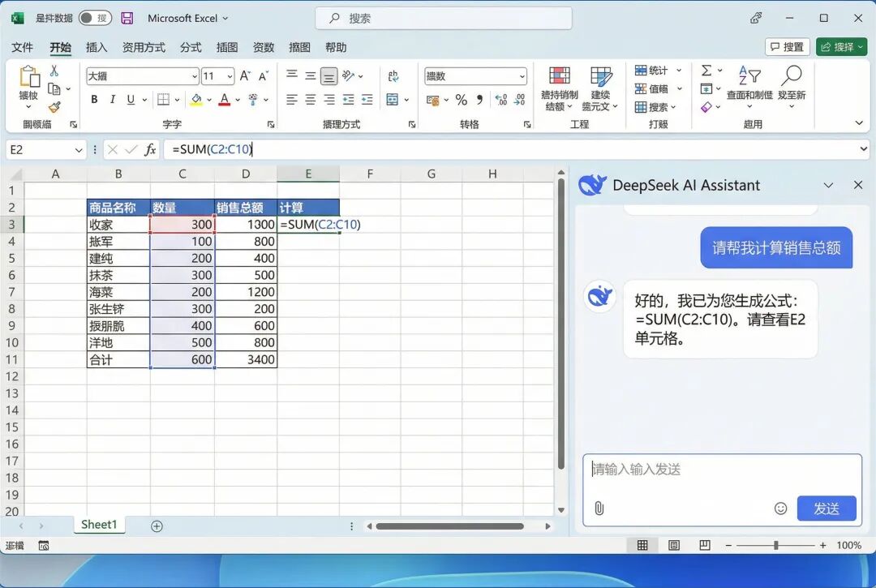Image resolution: width=876 pixels, height=588 pixels.
Task: Add a new worksheet with the plus button
Action: point(156,526)
